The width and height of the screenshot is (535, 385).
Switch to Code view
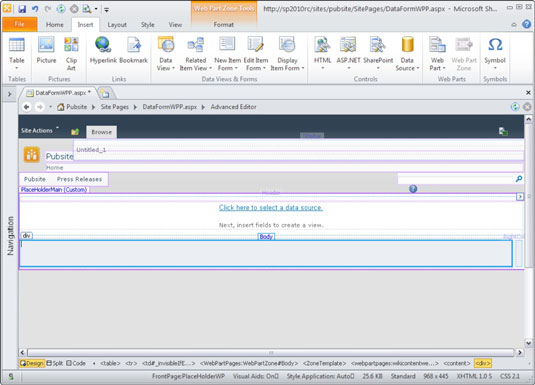76,363
